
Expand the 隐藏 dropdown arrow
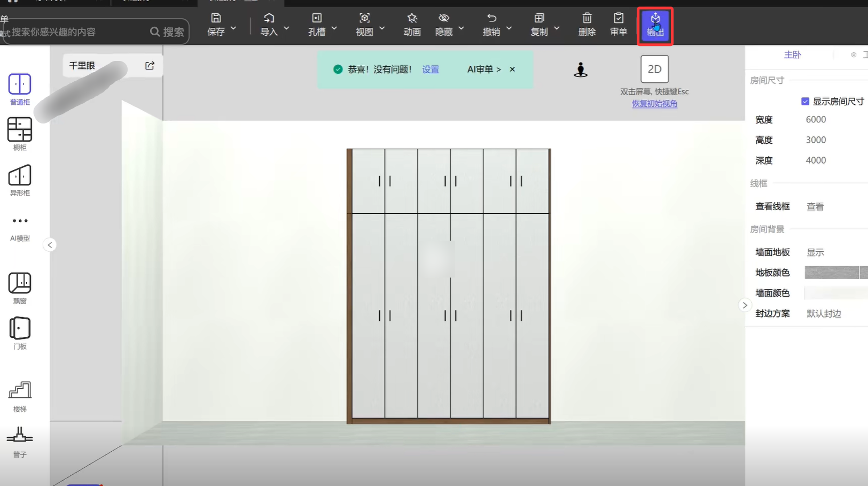462,28
